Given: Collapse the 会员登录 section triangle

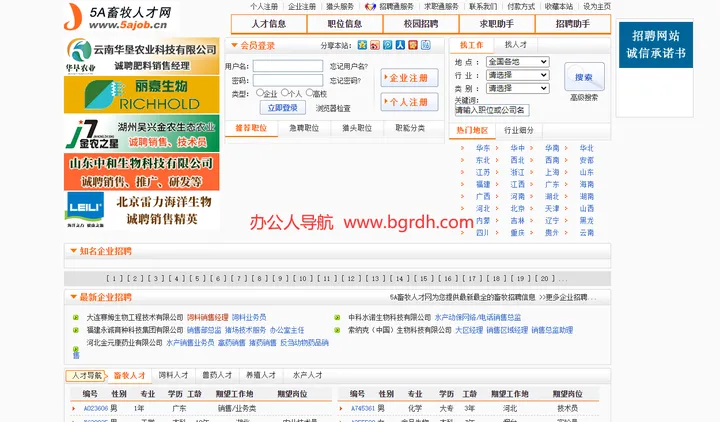Looking at the screenshot, I should (x=234, y=45).
